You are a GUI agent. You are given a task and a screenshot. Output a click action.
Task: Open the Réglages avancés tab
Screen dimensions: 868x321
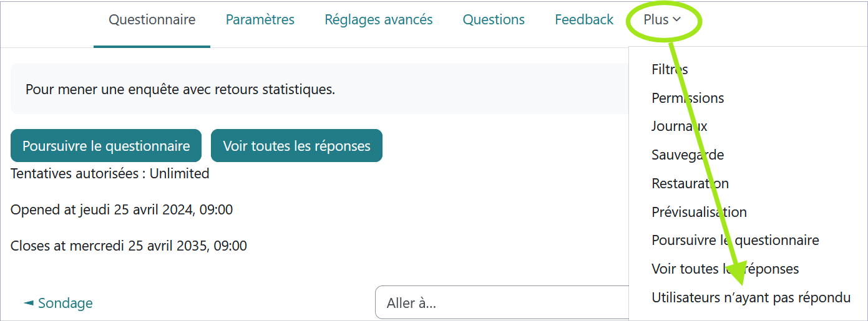click(x=378, y=20)
